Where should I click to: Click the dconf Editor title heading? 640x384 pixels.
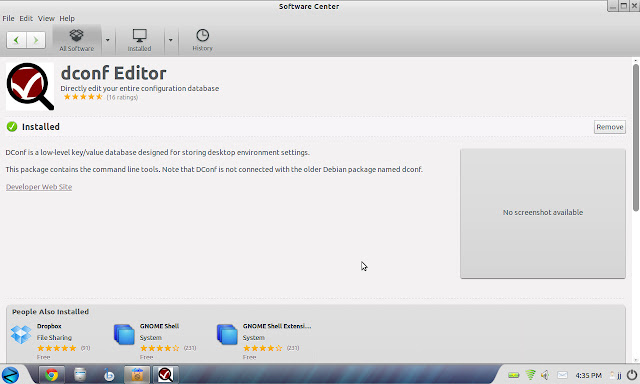pyautogui.click(x=113, y=73)
